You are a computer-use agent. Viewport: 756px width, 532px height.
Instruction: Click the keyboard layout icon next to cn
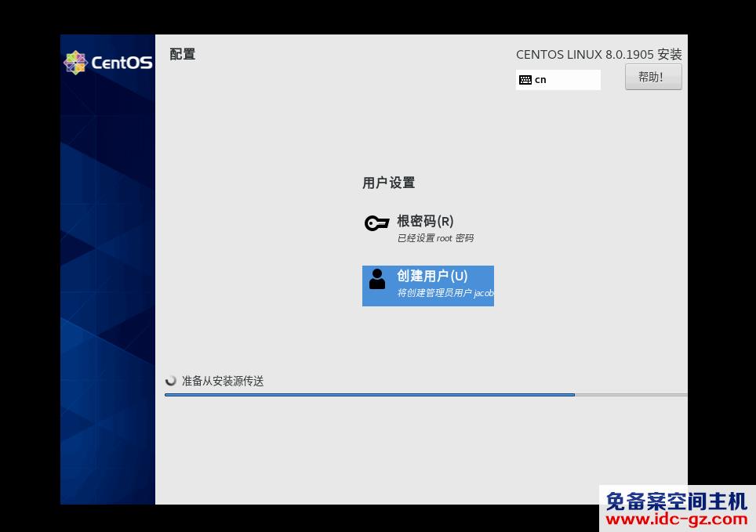pyautogui.click(x=525, y=79)
